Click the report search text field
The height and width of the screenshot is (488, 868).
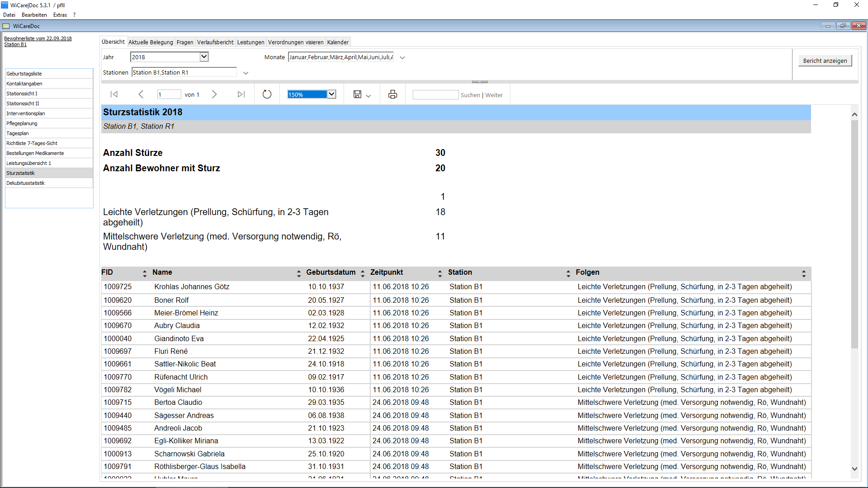435,94
